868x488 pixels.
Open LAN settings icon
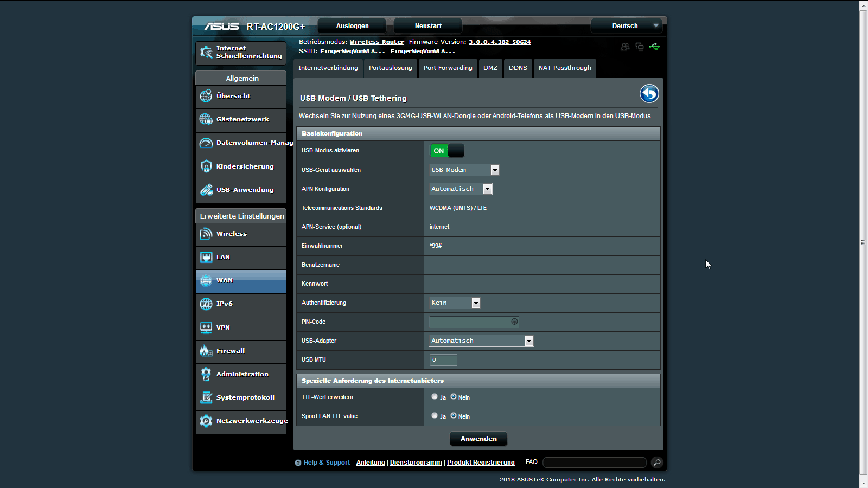point(206,257)
